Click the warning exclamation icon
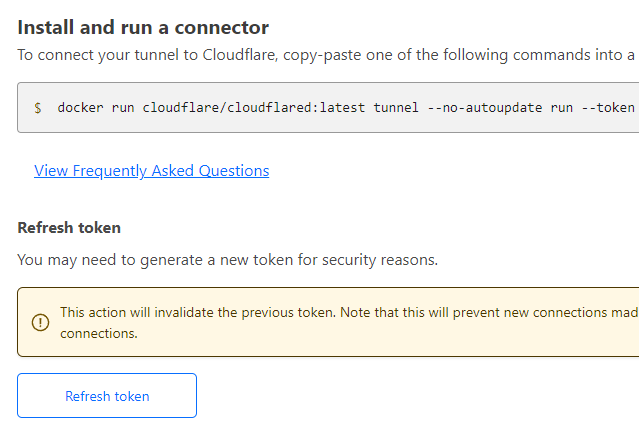Viewport: 639px width, 434px height. point(41,322)
